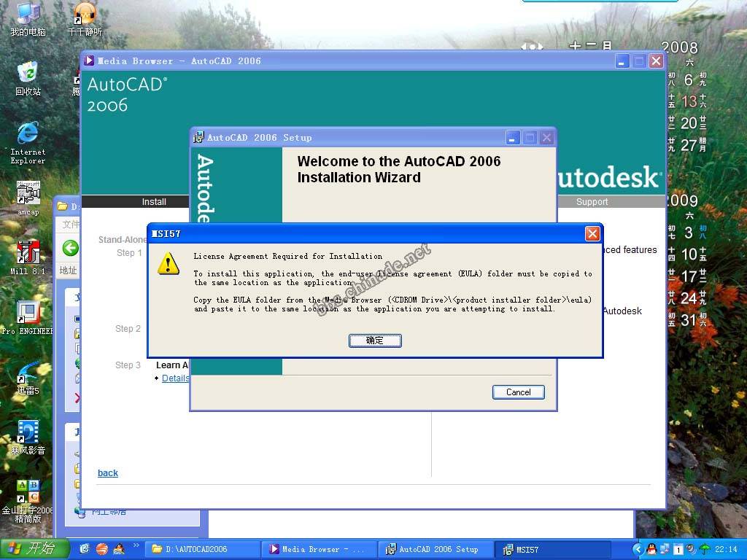The width and height of the screenshot is (747, 560).
Task: Select the amcap desktop shortcut
Action: 28,198
